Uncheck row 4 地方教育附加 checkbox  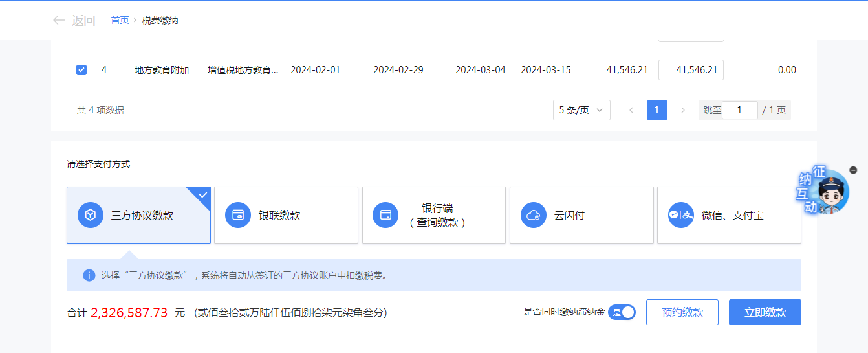[81, 70]
